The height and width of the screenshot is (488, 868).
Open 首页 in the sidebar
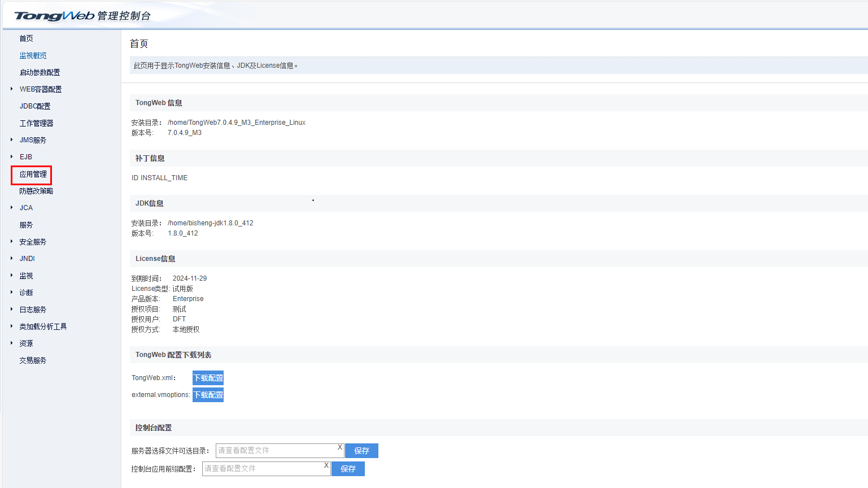(x=26, y=38)
